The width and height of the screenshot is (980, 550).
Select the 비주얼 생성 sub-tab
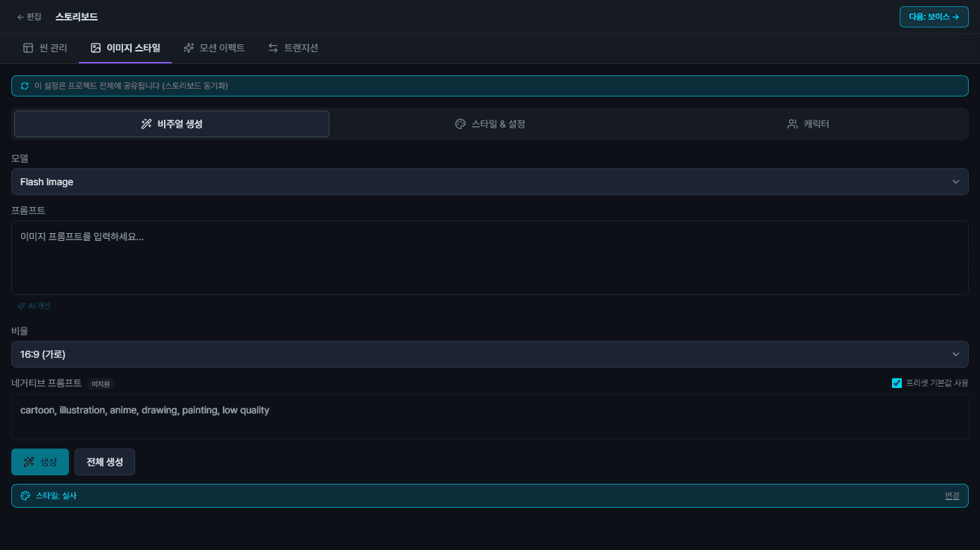(x=172, y=124)
